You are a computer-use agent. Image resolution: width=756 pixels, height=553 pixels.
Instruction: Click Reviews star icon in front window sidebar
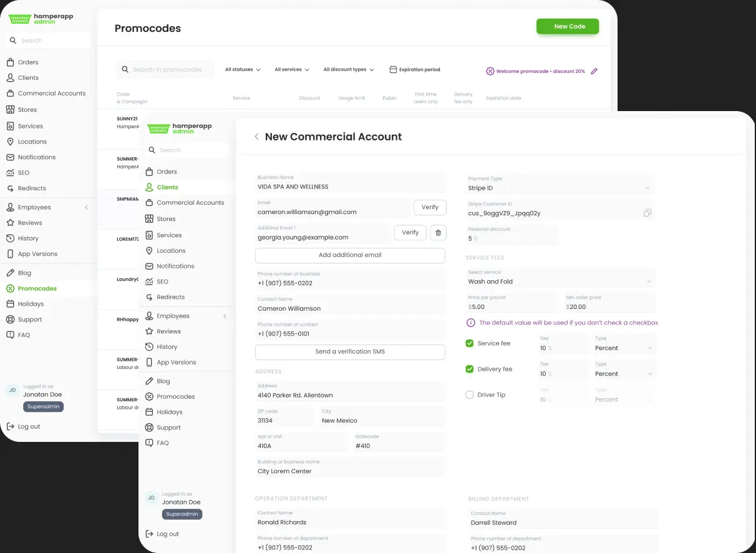tap(149, 331)
